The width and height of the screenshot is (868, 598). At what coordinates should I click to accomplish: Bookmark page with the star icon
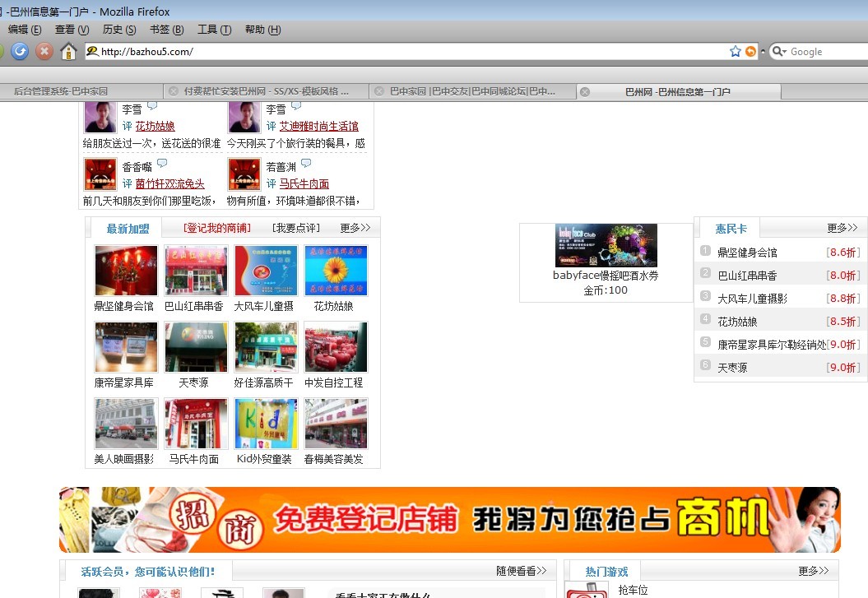(x=736, y=52)
